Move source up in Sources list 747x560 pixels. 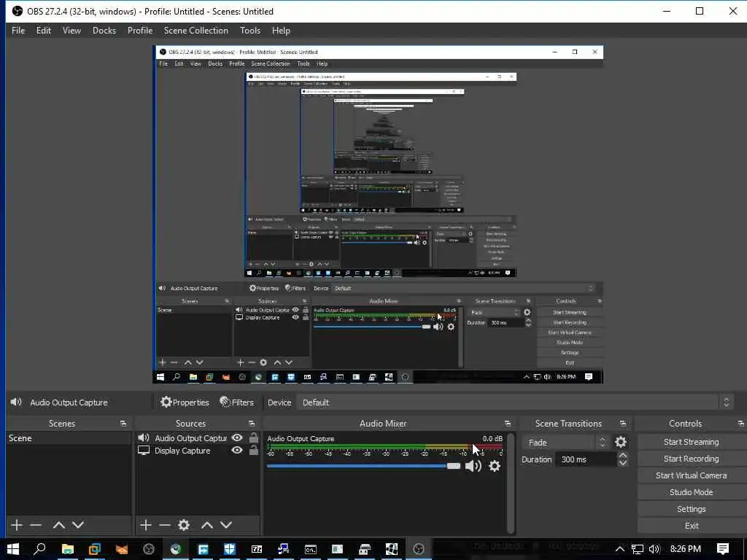(206, 525)
